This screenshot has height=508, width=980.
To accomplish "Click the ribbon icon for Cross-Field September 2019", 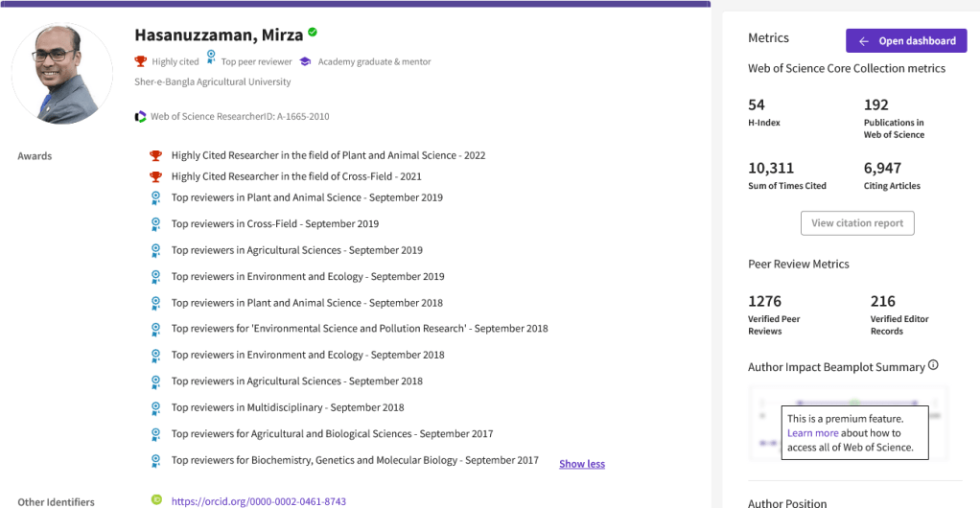I will point(155,224).
